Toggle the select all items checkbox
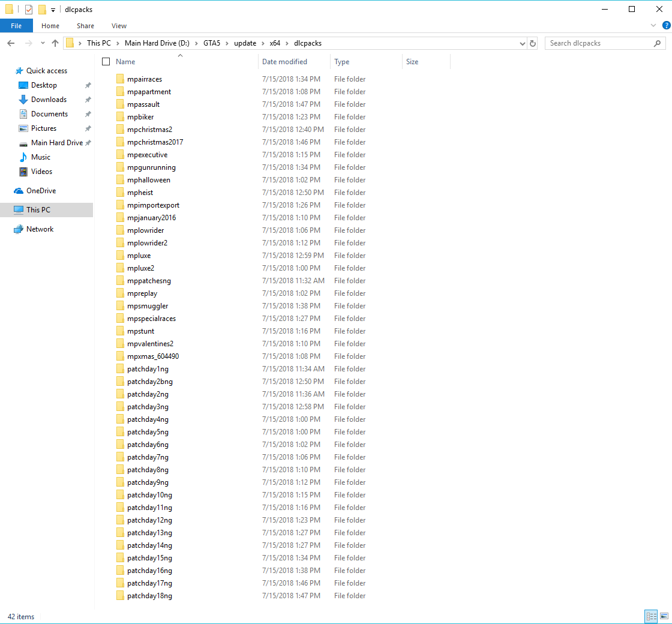This screenshot has height=624, width=672. pos(106,62)
